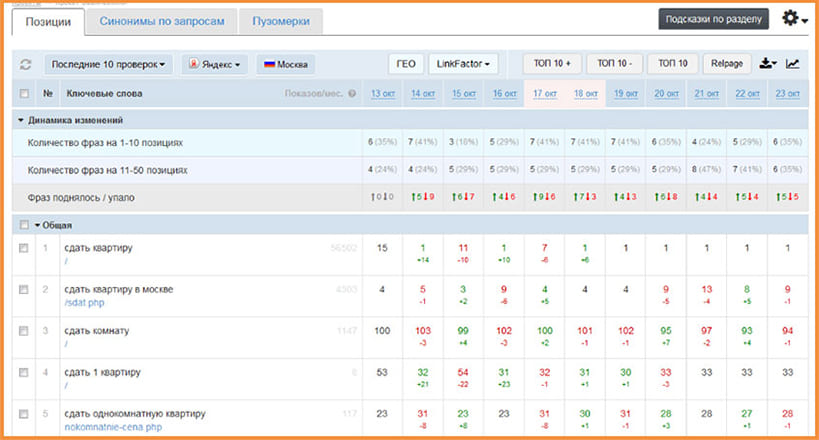Check the box for сдать квартиру в москве

tap(24, 290)
